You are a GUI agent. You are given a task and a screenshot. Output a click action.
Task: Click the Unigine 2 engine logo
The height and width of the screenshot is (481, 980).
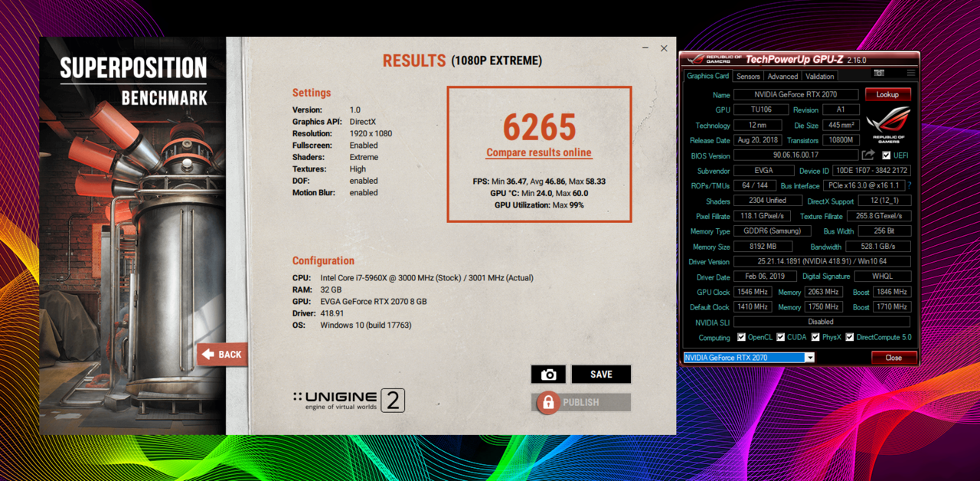coord(348,401)
